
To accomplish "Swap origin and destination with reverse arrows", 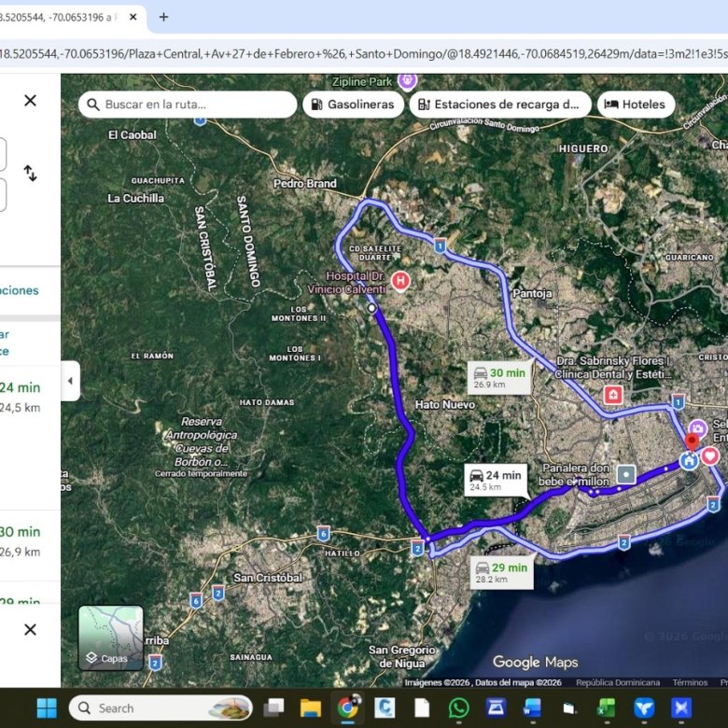I will click(x=30, y=174).
